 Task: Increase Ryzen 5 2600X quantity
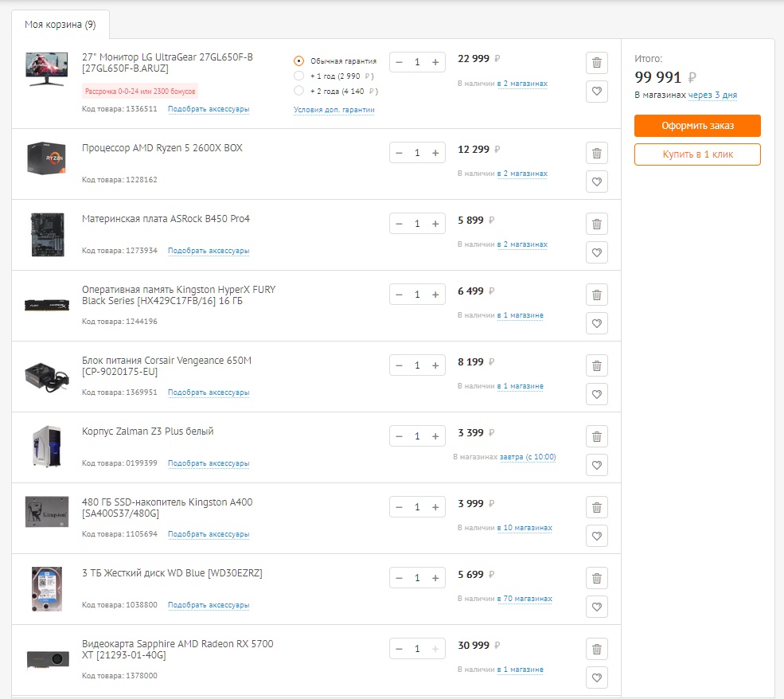[x=435, y=153]
